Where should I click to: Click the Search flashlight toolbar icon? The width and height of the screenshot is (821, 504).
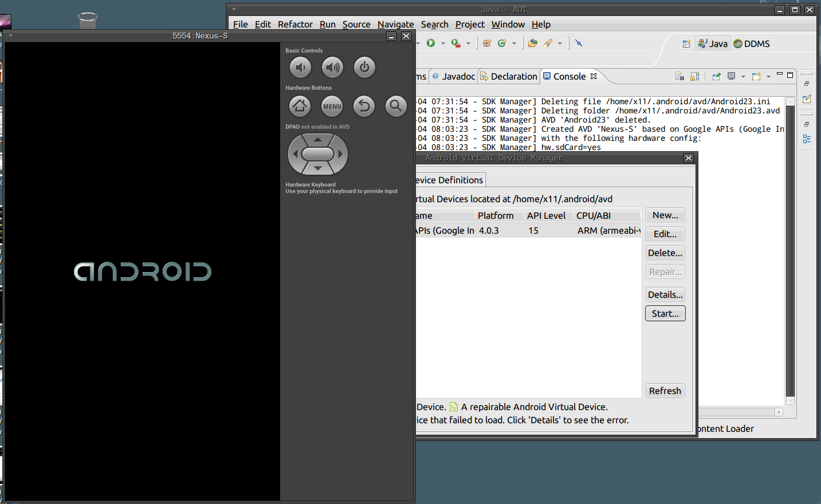click(548, 43)
